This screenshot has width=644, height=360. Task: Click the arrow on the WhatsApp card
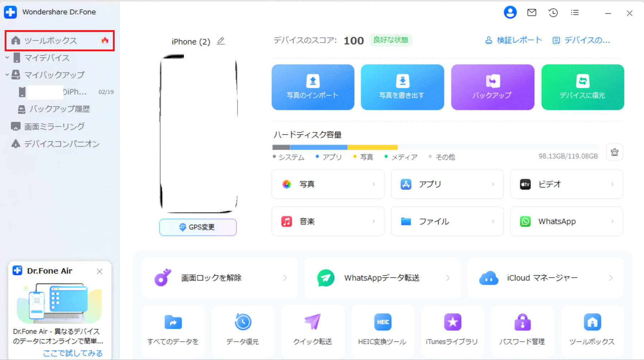click(612, 222)
